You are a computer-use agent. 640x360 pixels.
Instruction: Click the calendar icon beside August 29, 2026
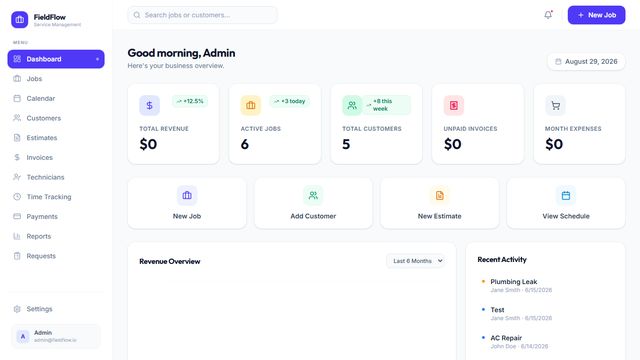pyautogui.click(x=558, y=62)
